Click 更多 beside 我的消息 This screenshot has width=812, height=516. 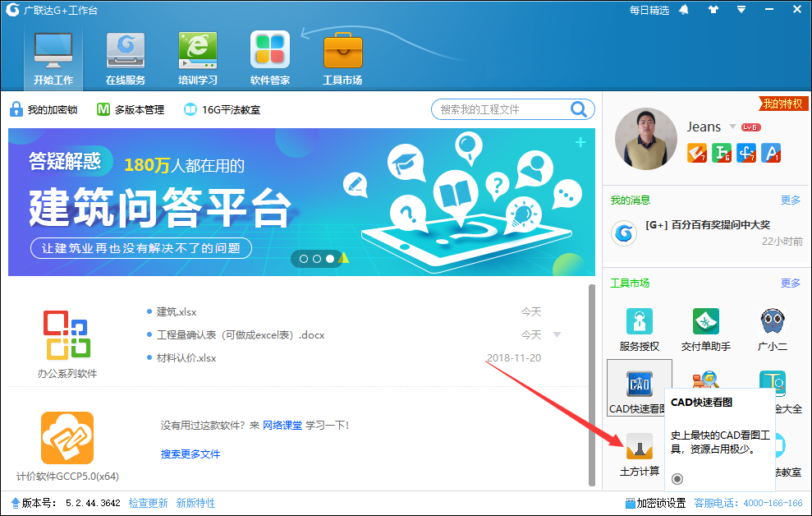pos(791,200)
